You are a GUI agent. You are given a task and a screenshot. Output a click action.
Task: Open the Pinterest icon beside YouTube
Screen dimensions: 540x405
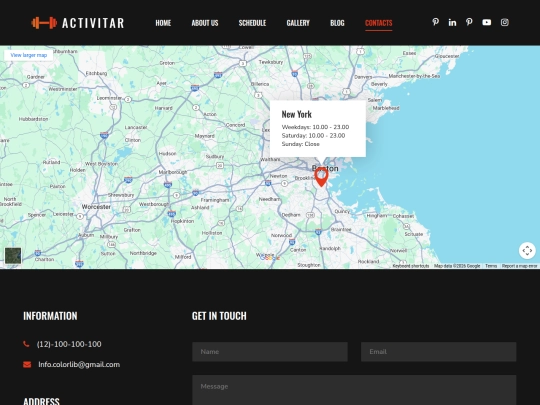coord(469,22)
